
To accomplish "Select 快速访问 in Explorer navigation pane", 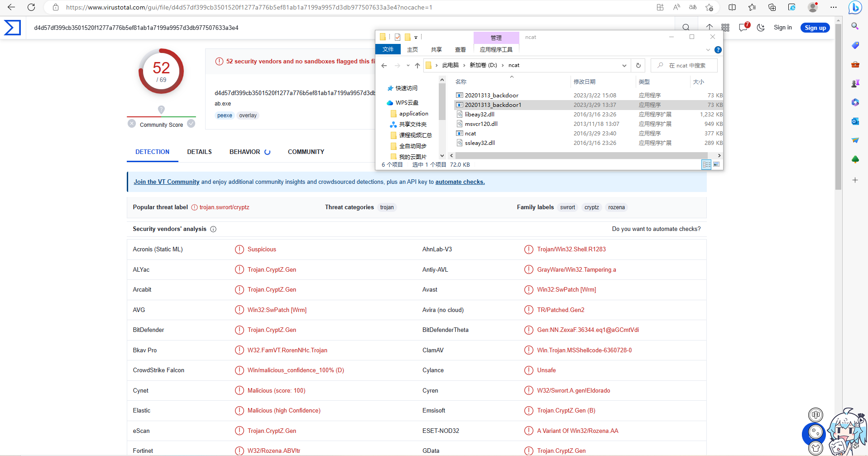I will 403,88.
